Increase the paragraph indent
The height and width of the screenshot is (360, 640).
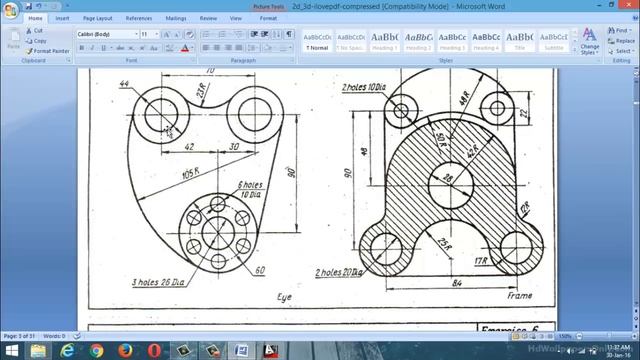(x=264, y=34)
